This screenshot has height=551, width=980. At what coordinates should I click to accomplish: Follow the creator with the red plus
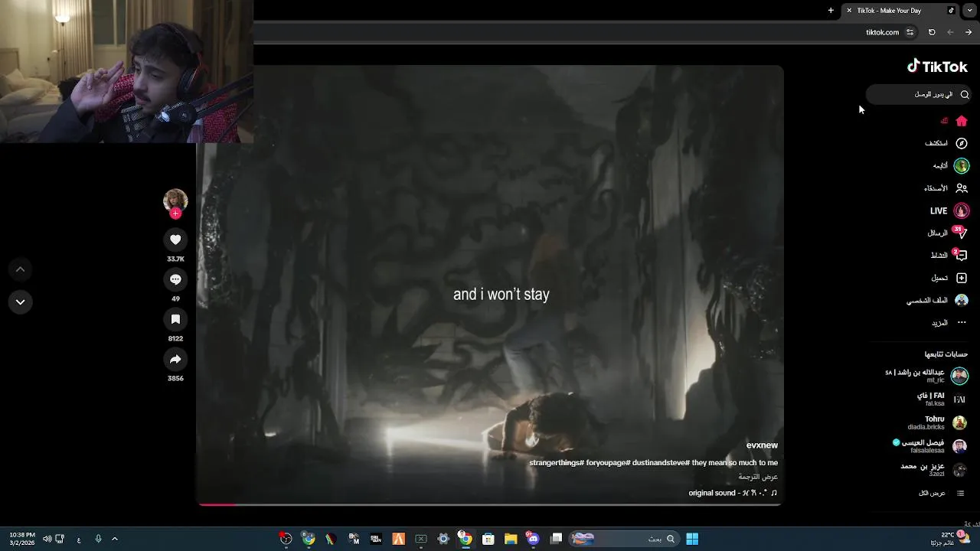pyautogui.click(x=175, y=214)
